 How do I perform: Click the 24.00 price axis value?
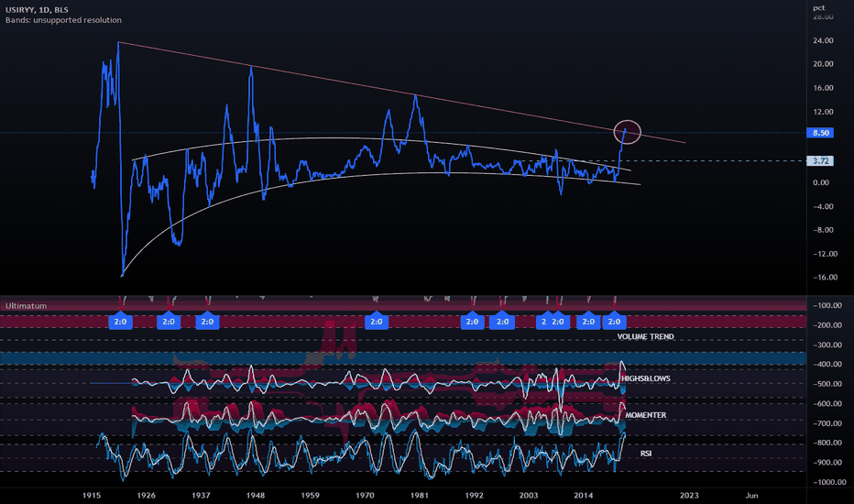tap(823, 40)
